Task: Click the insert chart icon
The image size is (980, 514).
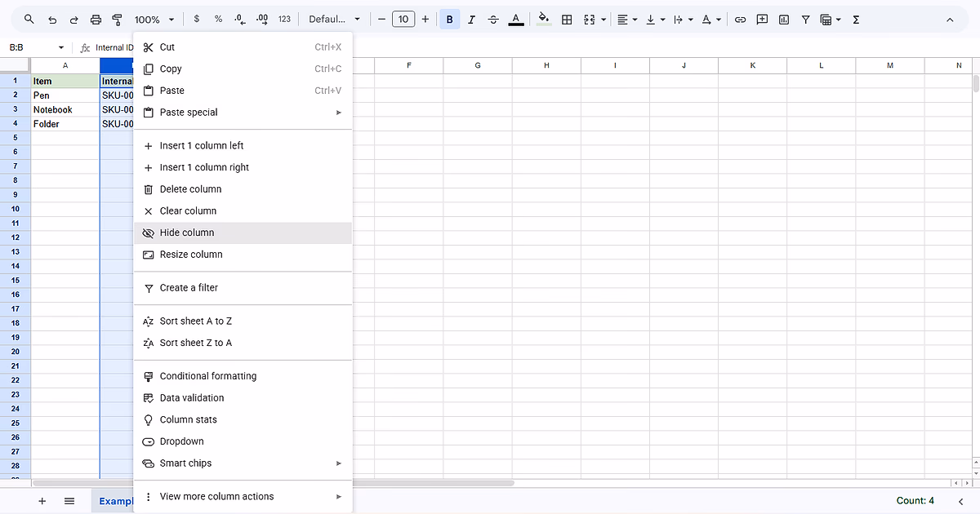Action: click(784, 20)
